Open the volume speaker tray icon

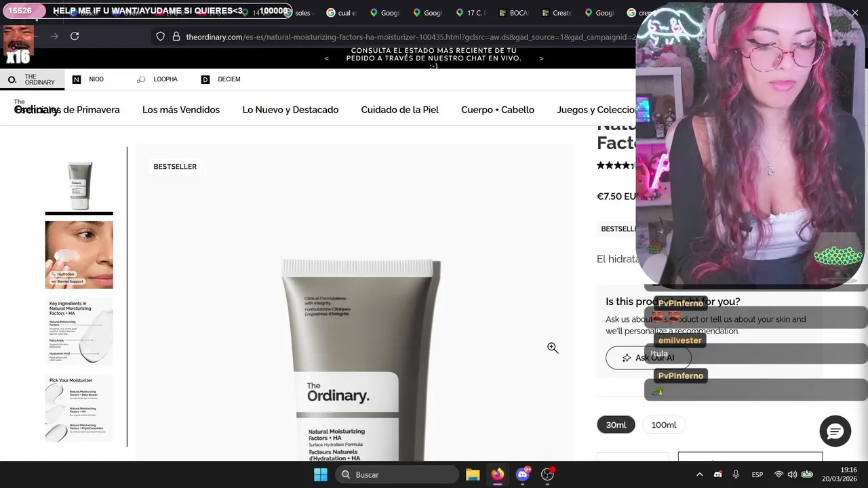792,474
